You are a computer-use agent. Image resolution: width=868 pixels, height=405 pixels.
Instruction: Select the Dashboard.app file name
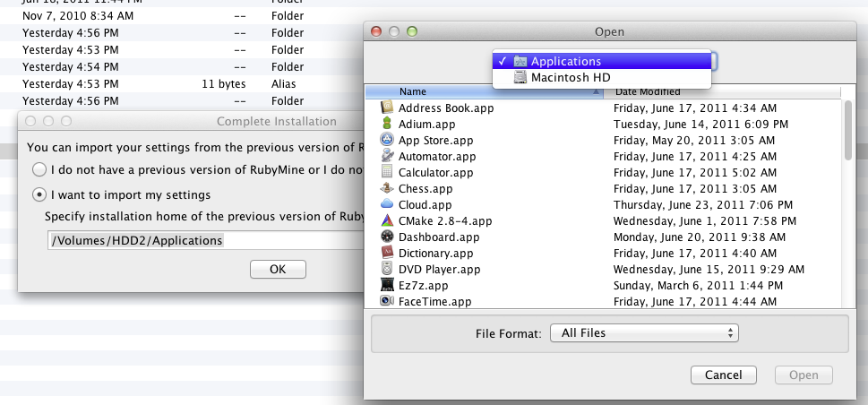click(439, 237)
